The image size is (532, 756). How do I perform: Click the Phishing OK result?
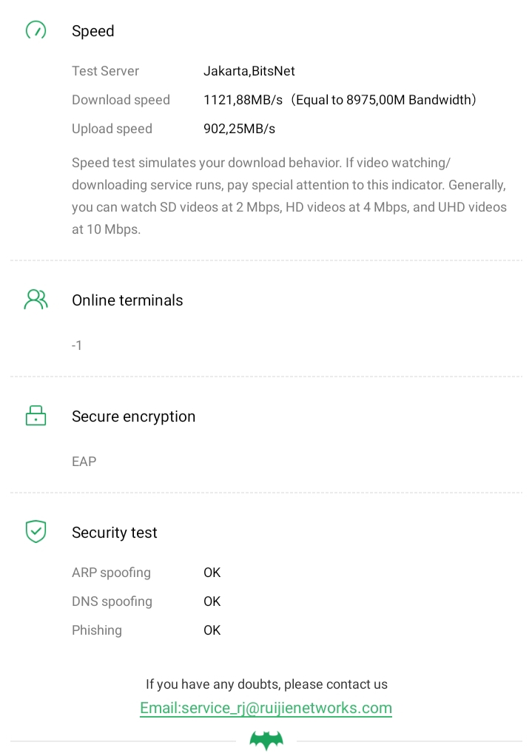coord(212,630)
